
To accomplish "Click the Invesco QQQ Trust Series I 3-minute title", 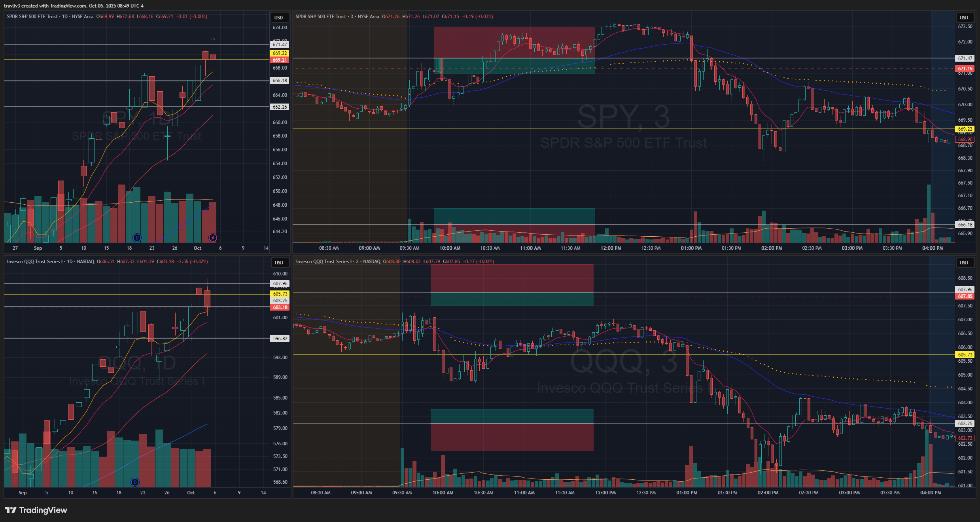I will [324, 262].
